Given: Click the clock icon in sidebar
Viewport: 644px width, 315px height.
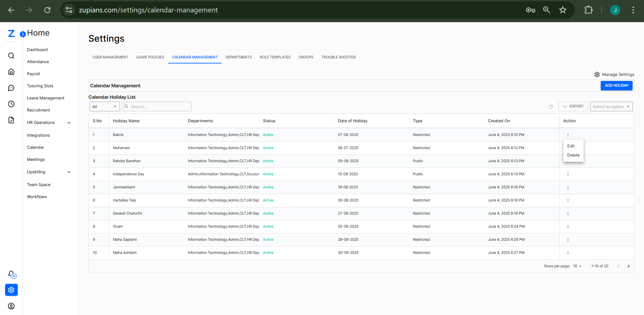Looking at the screenshot, I should pyautogui.click(x=11, y=104).
